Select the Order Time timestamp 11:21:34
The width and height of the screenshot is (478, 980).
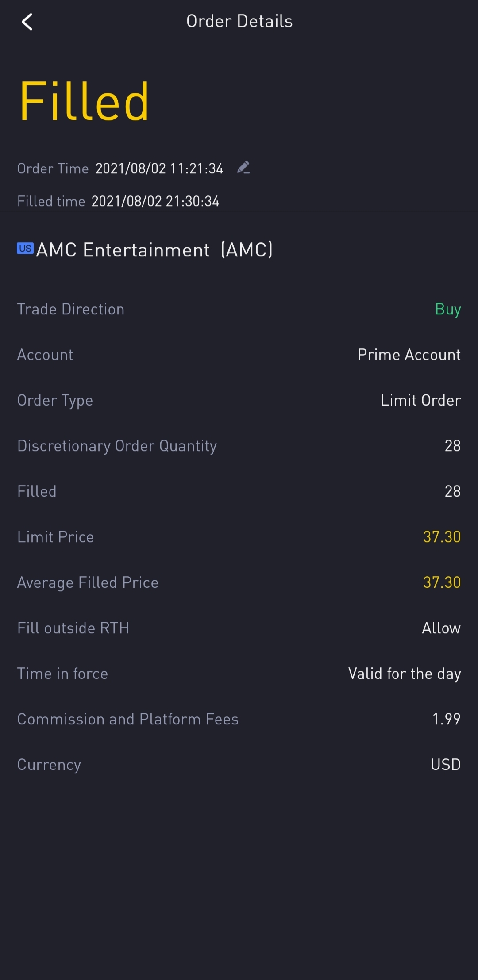click(159, 168)
